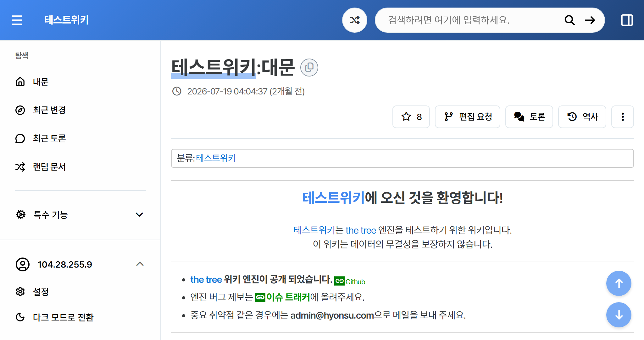Click the go arrow in search box
The height and width of the screenshot is (340, 644).
click(590, 20)
